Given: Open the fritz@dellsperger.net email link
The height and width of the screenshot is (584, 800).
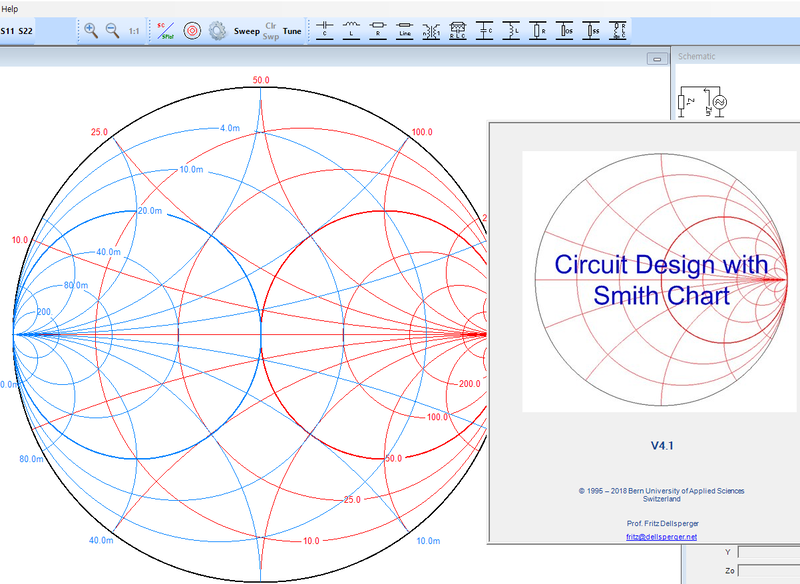Looking at the screenshot, I should 661,537.
